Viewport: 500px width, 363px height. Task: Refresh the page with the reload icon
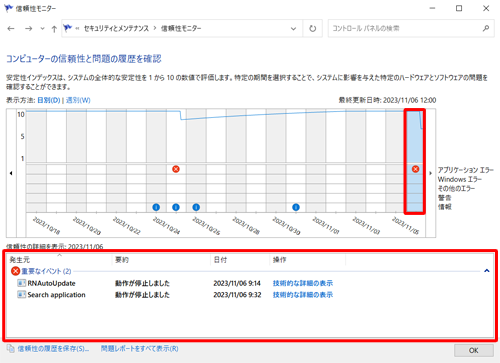[313, 29]
